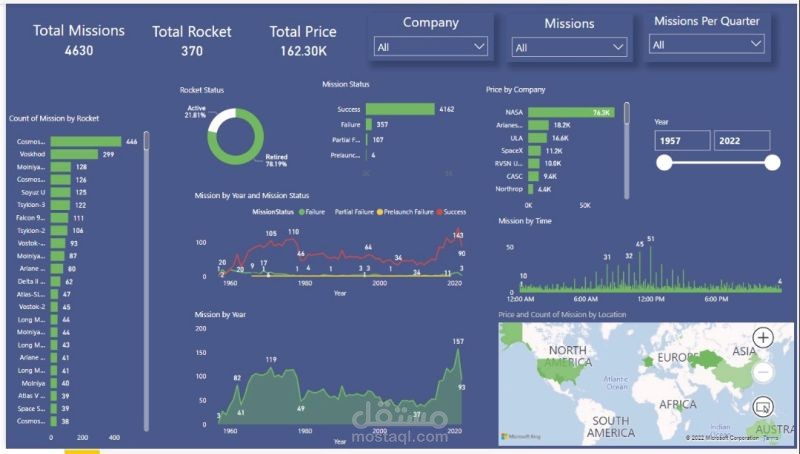
Task: Click the start year 1957 field
Action: click(682, 140)
